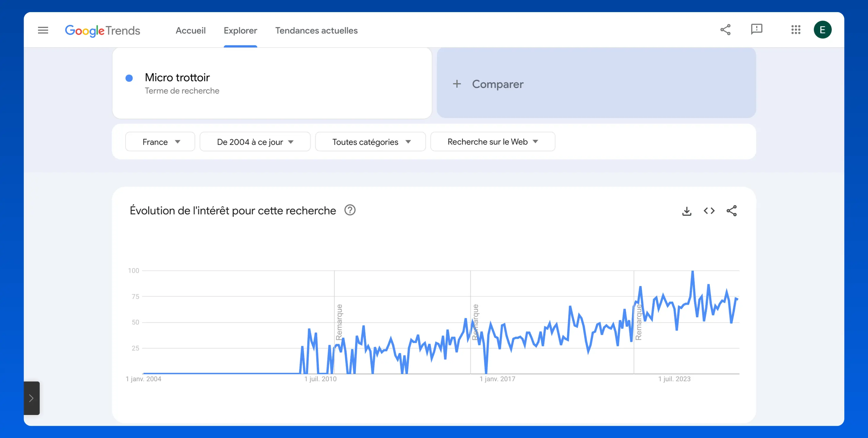Screen dimensions: 868x438
Task: Go to the Accueil tab
Action: (x=190, y=31)
